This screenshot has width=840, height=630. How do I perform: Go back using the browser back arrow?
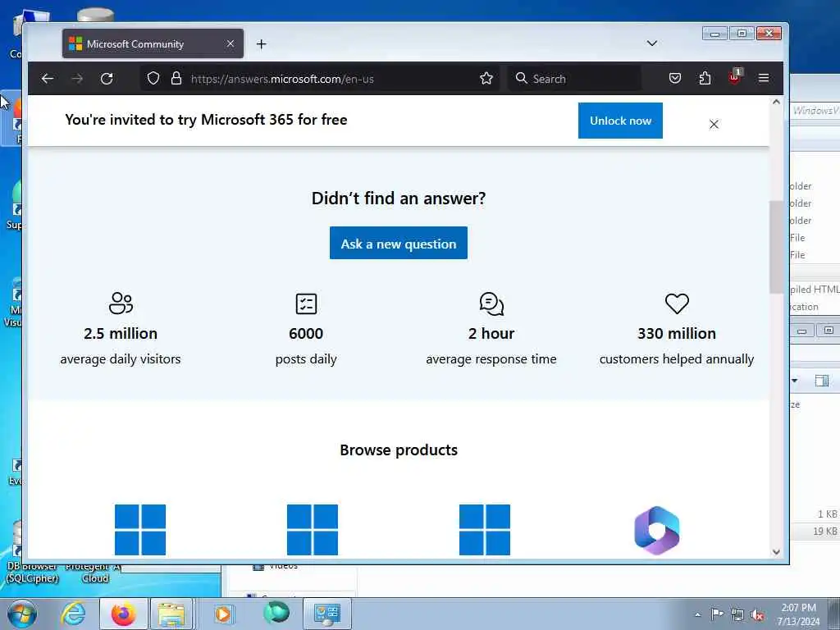(48, 79)
